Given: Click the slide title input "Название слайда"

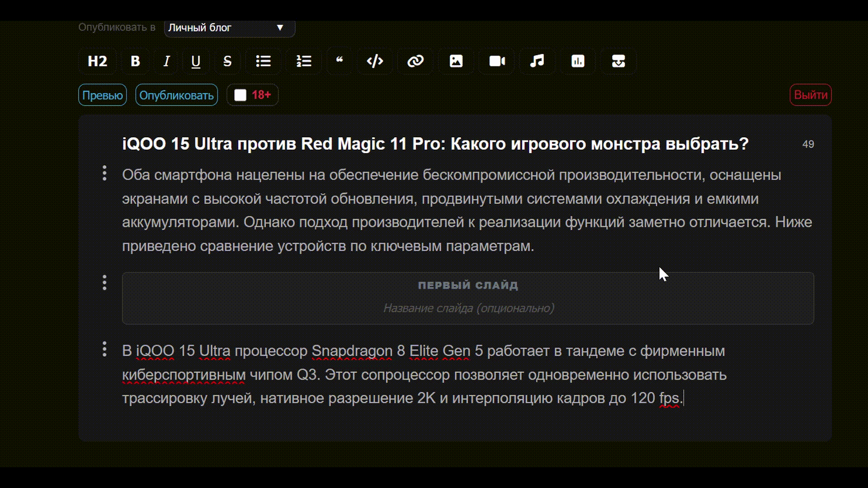Looking at the screenshot, I should coord(469,308).
